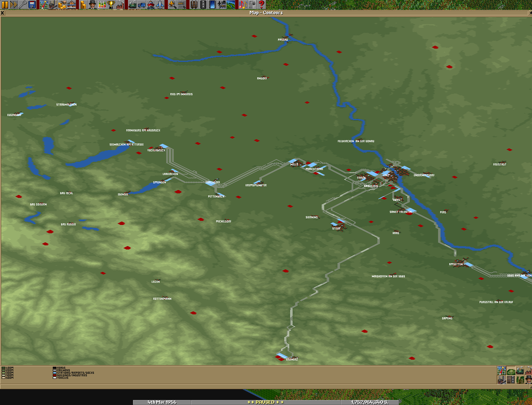Click the Eisenerz town label

coord(292,359)
